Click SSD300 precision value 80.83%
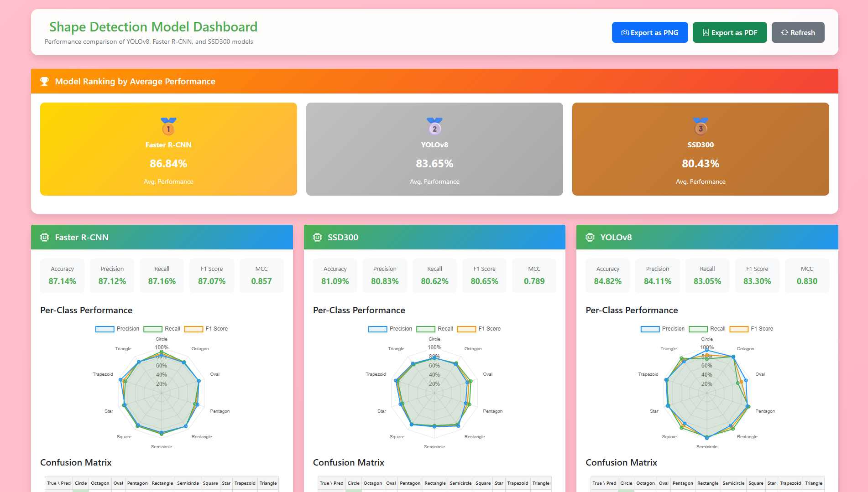868x492 pixels. coord(385,281)
